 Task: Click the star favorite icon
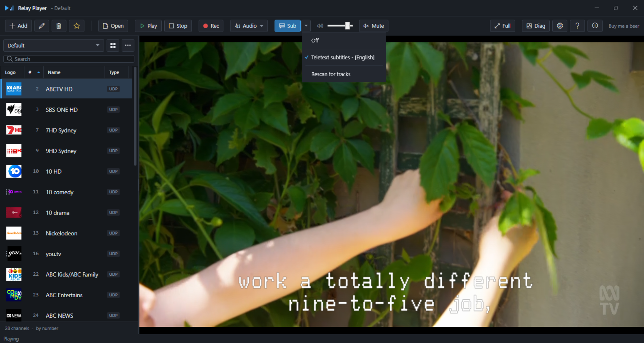[x=77, y=26]
